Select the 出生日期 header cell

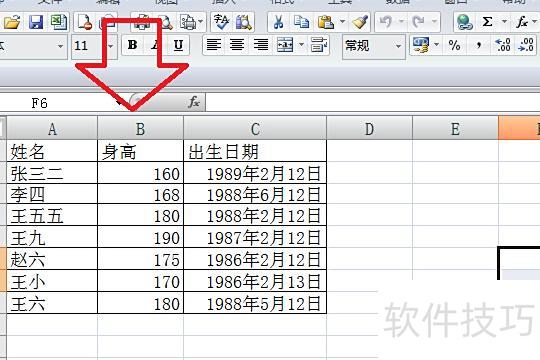point(255,151)
